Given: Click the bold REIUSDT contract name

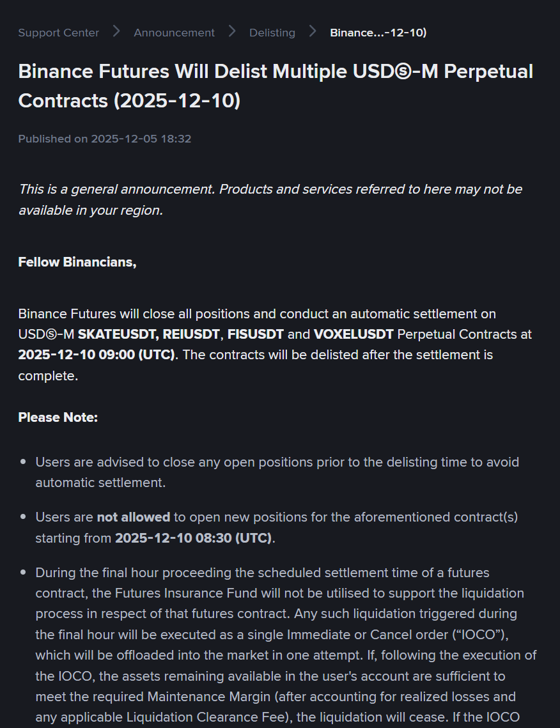Looking at the screenshot, I should point(191,334).
